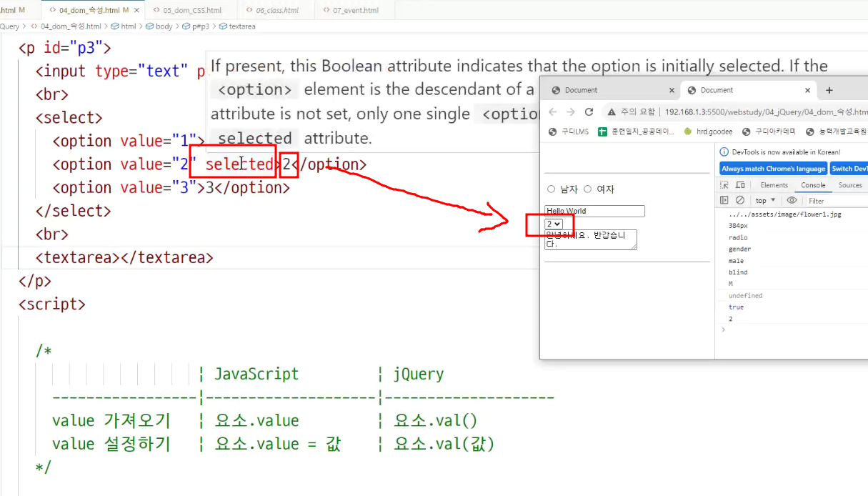868x496 pixels.
Task: Open the 능력개발교육원 bookmark
Action: [x=836, y=132]
